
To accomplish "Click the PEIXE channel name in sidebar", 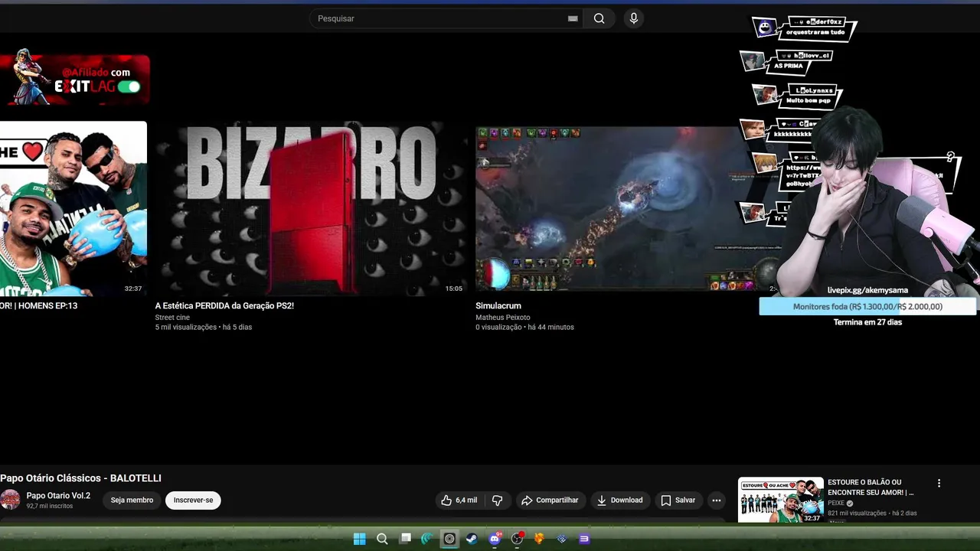I will tap(836, 503).
